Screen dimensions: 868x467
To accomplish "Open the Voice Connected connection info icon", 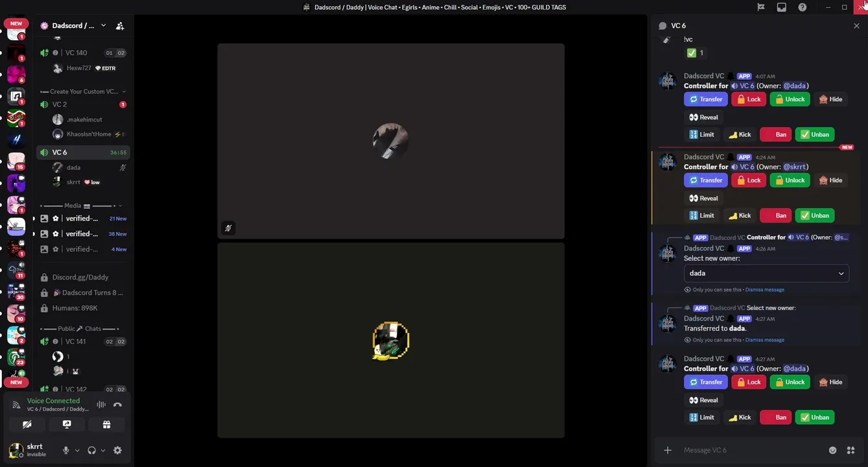I will tap(17, 405).
